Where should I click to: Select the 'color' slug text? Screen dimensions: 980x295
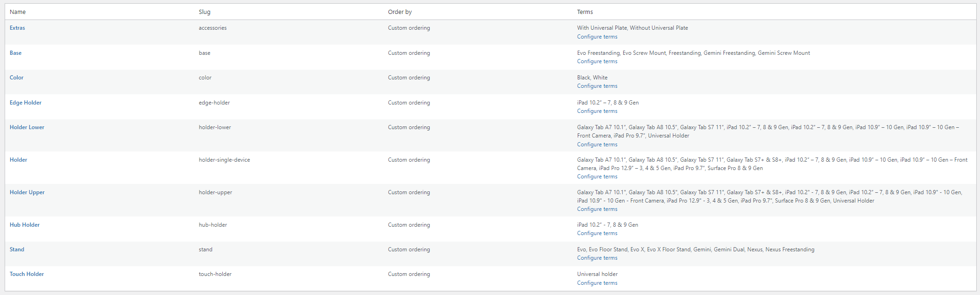coord(205,78)
